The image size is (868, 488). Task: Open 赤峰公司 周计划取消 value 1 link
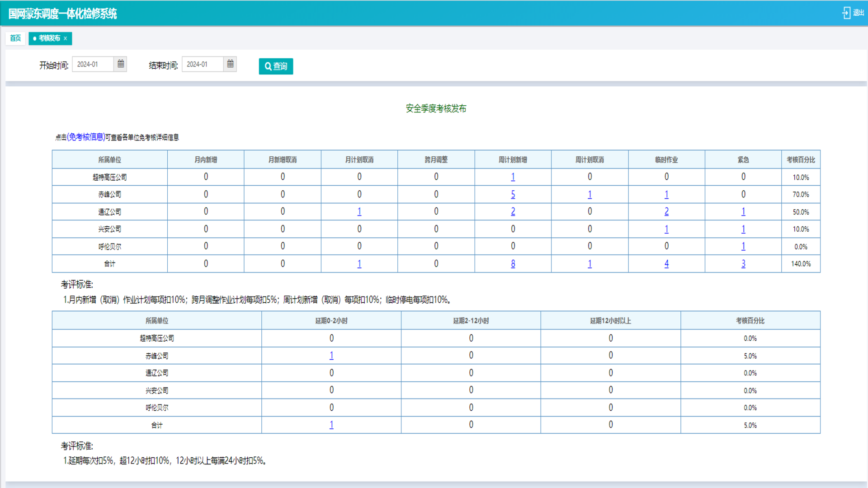590,194
